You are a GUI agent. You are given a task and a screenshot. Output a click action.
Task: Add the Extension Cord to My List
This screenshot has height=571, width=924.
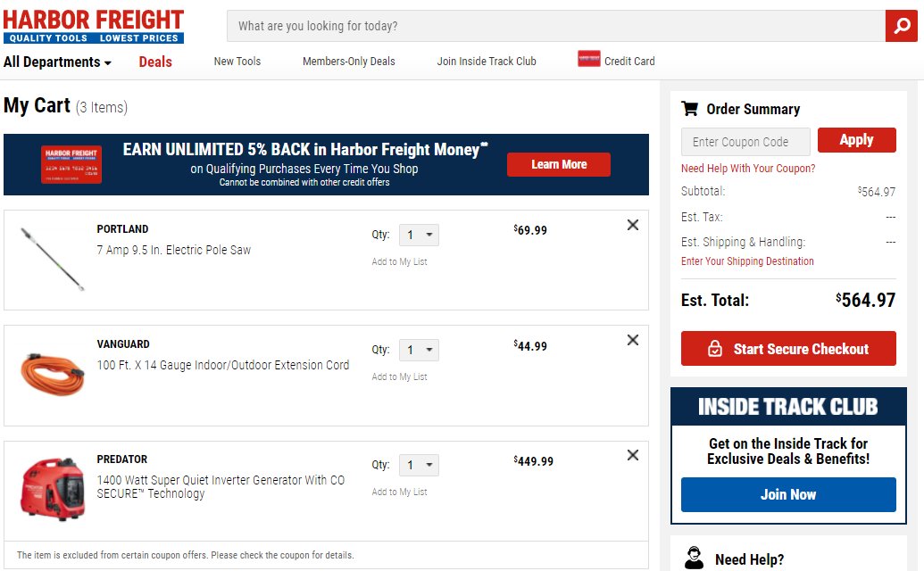click(400, 377)
